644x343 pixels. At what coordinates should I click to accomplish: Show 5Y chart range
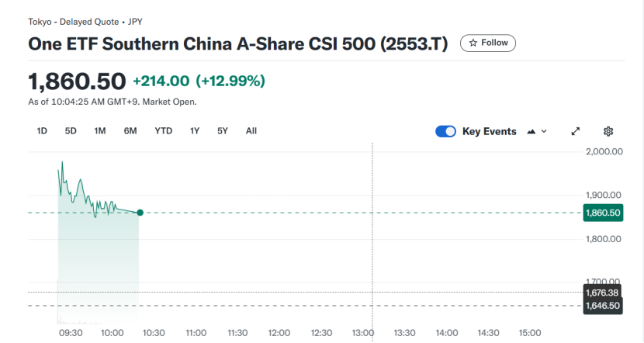[223, 131]
